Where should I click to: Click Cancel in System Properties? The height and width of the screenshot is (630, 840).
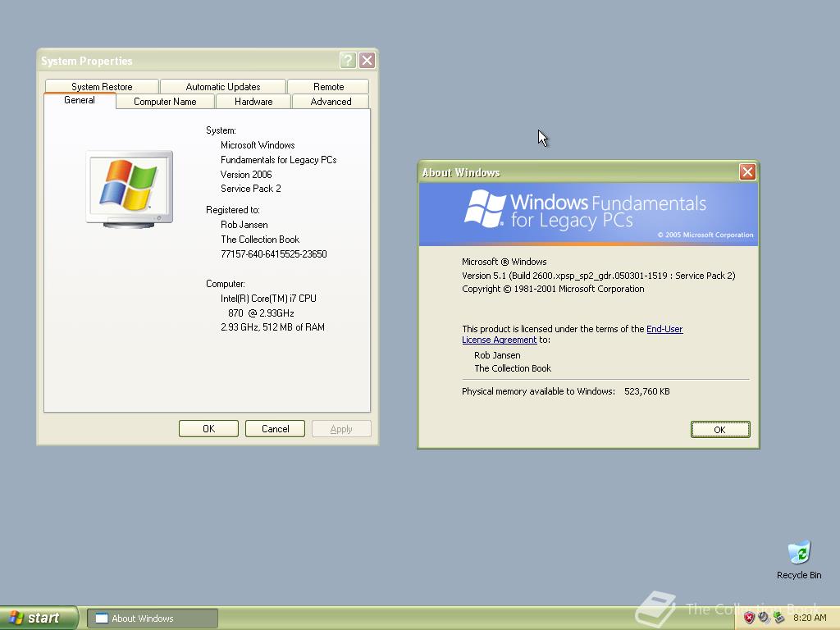pyautogui.click(x=275, y=428)
